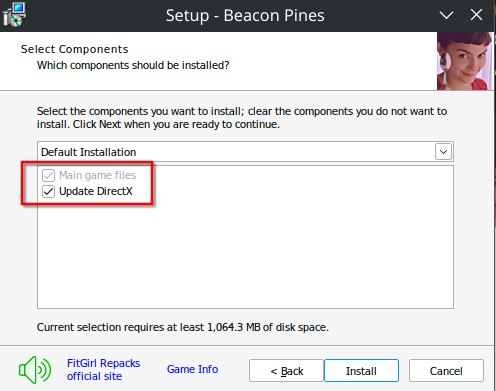Click the 'Select Components' heading
This screenshot has width=496, height=391.
click(74, 49)
